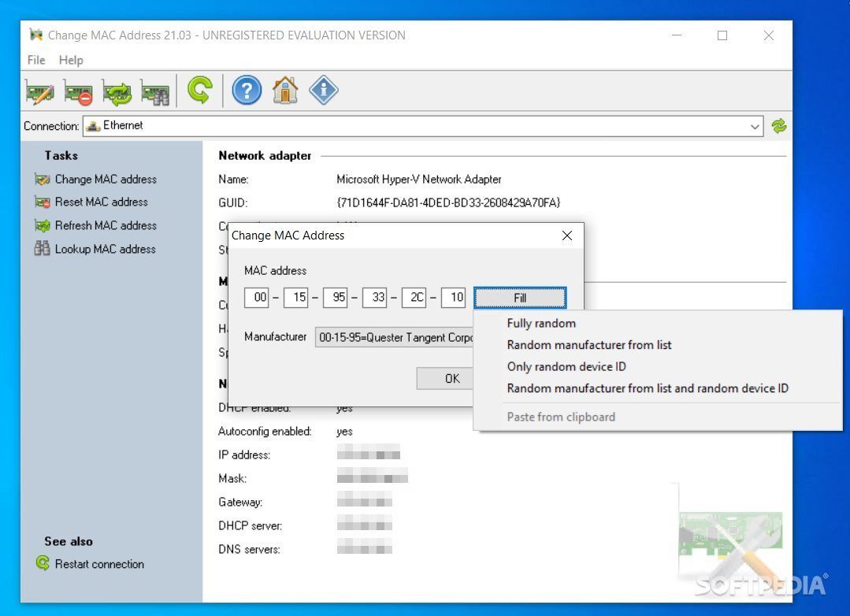Click the Lookup MAC address binoculars icon
Viewport: 850px width, 616px height.
(42, 248)
